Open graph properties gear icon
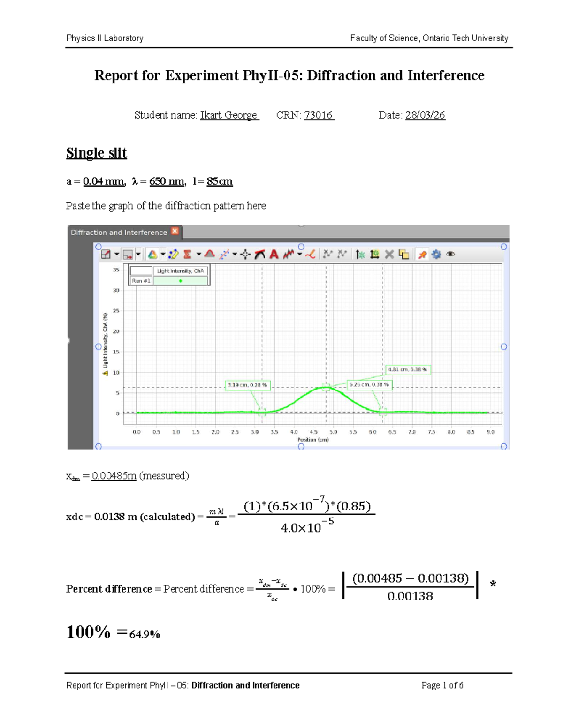The image size is (563, 728). pyautogui.click(x=436, y=255)
